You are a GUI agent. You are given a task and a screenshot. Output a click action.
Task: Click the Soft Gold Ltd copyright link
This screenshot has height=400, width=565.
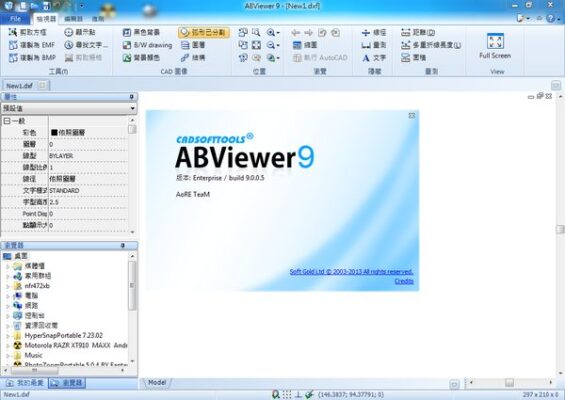[x=351, y=272]
